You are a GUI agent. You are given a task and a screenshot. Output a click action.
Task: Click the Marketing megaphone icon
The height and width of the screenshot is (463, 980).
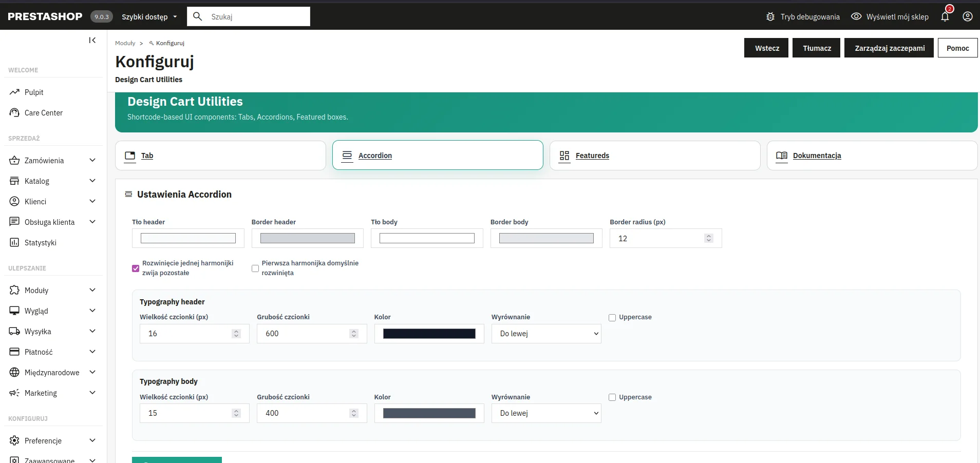(14, 393)
